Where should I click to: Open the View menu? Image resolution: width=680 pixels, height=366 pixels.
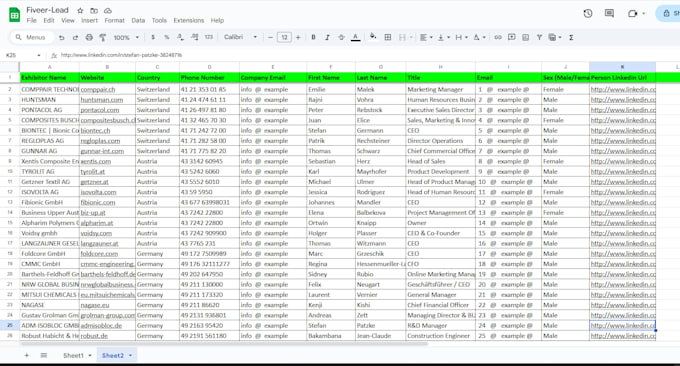pos(68,20)
